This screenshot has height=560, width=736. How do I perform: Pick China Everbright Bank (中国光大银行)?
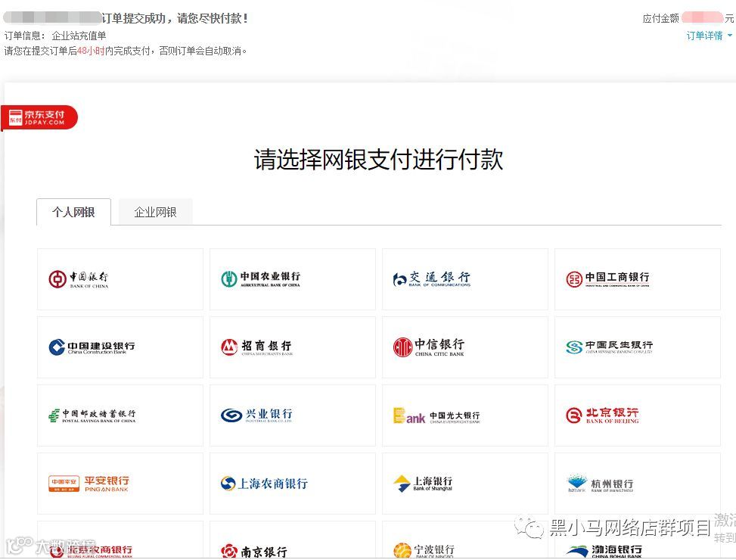(x=465, y=415)
